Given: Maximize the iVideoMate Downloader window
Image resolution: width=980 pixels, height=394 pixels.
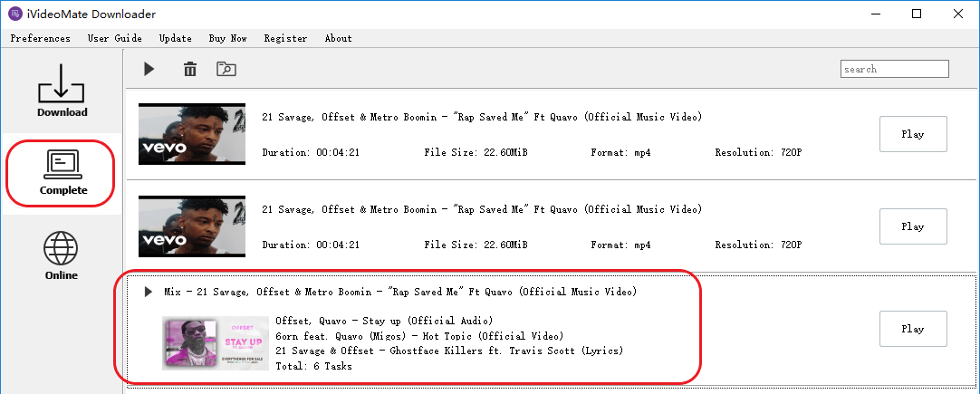Looking at the screenshot, I should pos(917,14).
